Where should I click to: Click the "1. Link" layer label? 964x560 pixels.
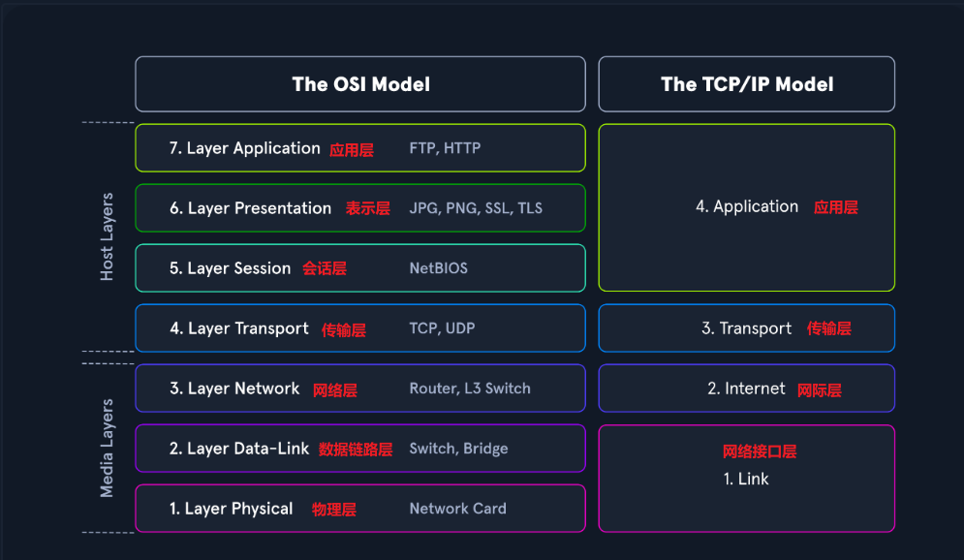coord(746,479)
